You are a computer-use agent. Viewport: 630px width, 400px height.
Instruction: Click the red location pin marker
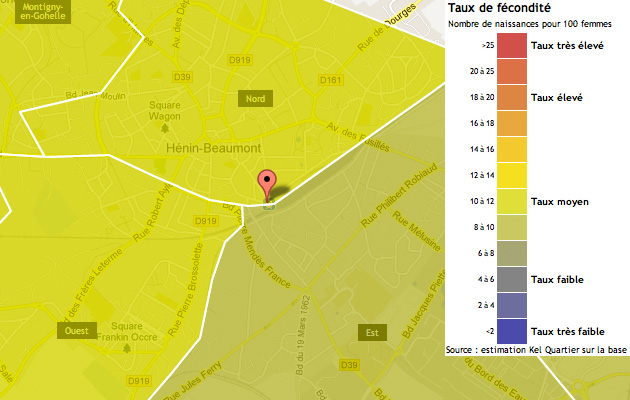click(267, 186)
